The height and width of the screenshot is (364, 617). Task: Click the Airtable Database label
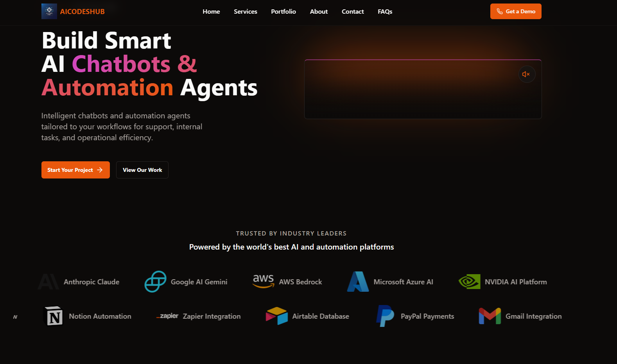(x=321, y=316)
